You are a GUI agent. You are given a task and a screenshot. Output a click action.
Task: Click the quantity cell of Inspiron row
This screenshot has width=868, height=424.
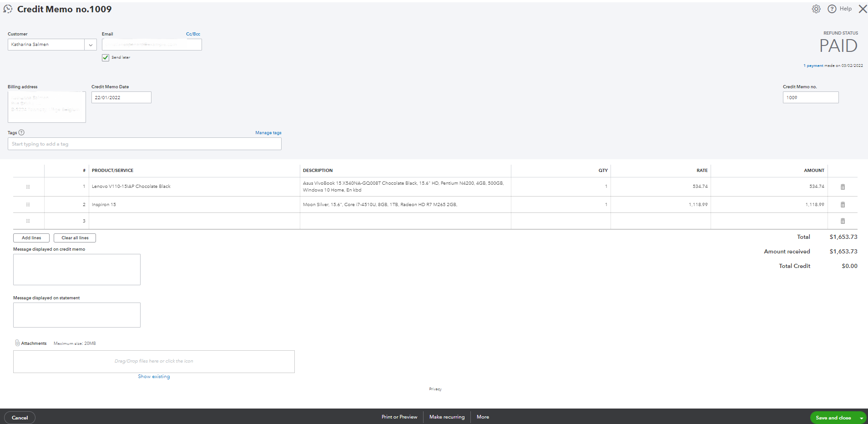click(x=561, y=205)
